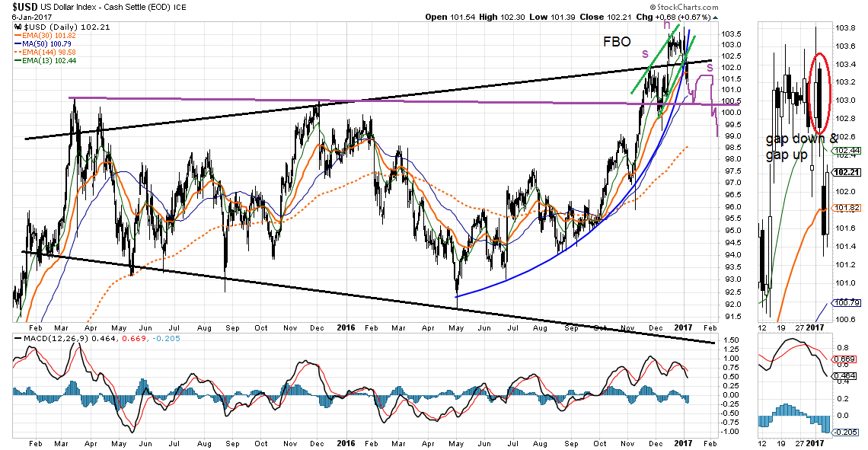
Task: Click "Oct" below the MACD panel left of Nov 2016
Action: pyautogui.click(x=599, y=443)
